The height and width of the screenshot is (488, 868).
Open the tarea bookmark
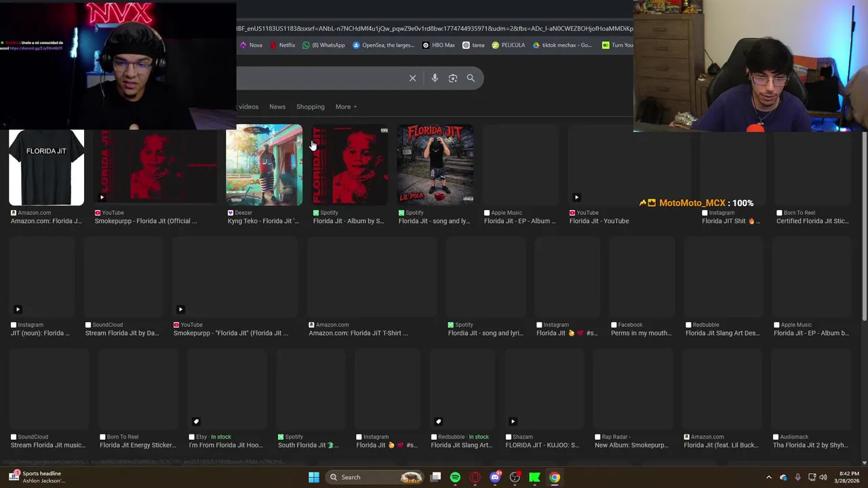pyautogui.click(x=473, y=45)
